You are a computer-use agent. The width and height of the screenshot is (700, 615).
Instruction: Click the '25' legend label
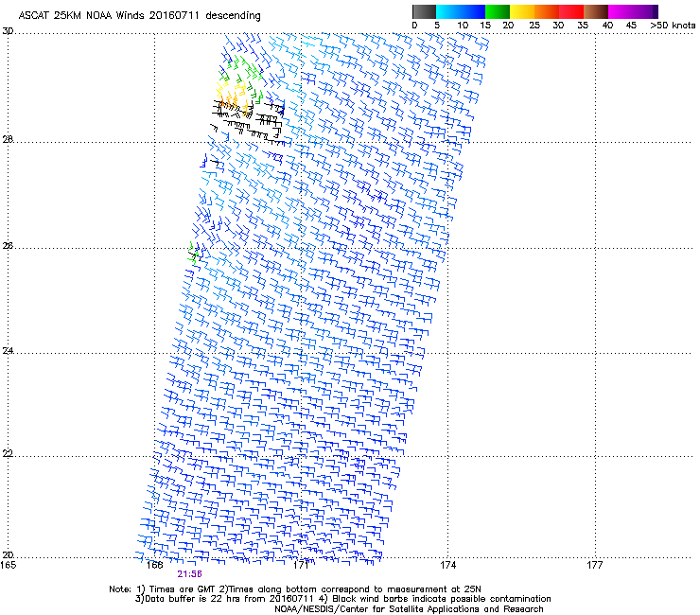point(534,26)
